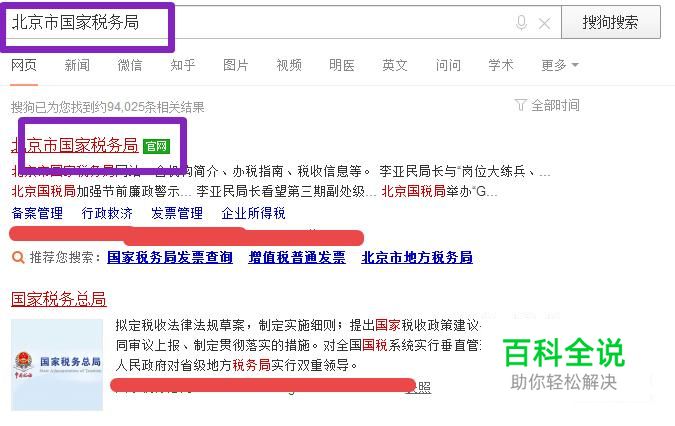Open the 全部时间 time filter
Image resolution: width=675 pixels, height=426 pixels.
pos(547,105)
